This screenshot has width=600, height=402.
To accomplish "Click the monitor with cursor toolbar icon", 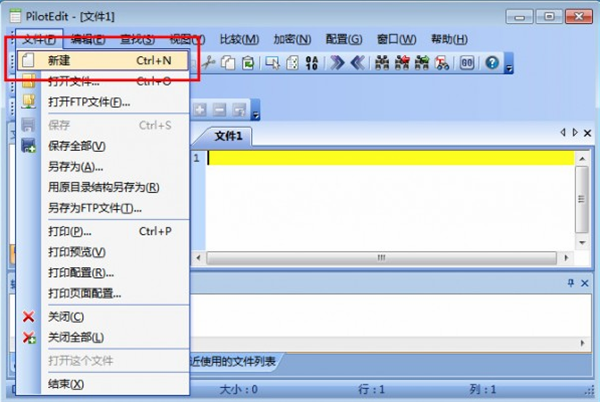I will tap(272, 62).
